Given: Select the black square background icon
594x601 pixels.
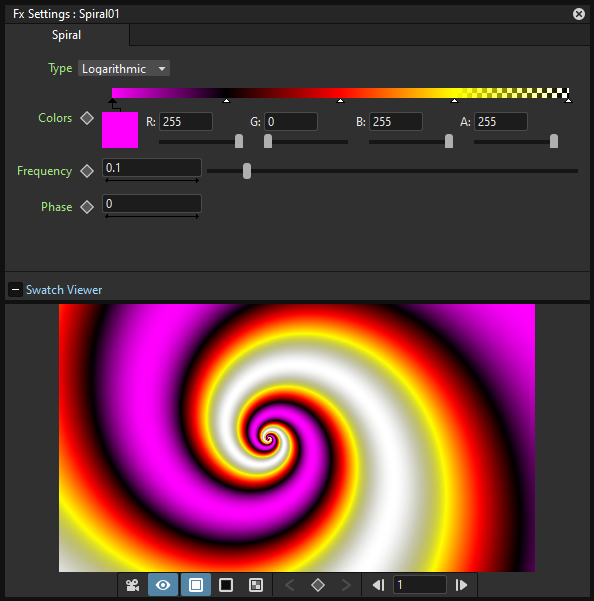Looking at the screenshot, I should coord(226,585).
